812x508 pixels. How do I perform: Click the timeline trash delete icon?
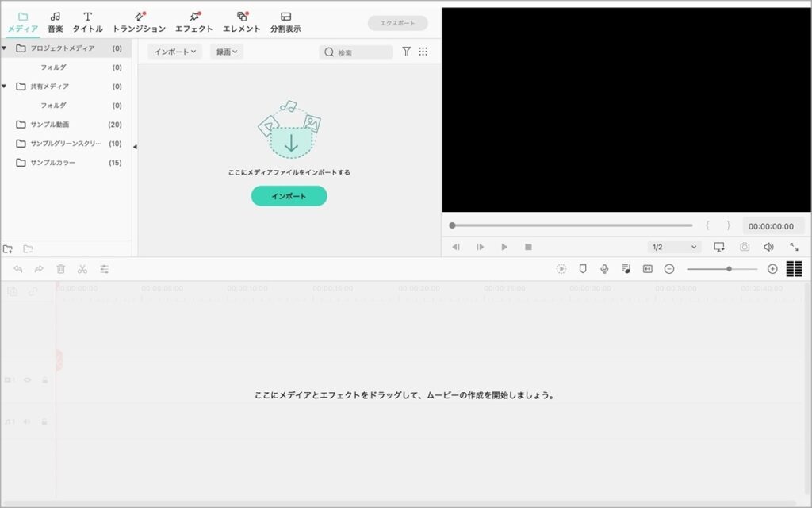click(60, 269)
